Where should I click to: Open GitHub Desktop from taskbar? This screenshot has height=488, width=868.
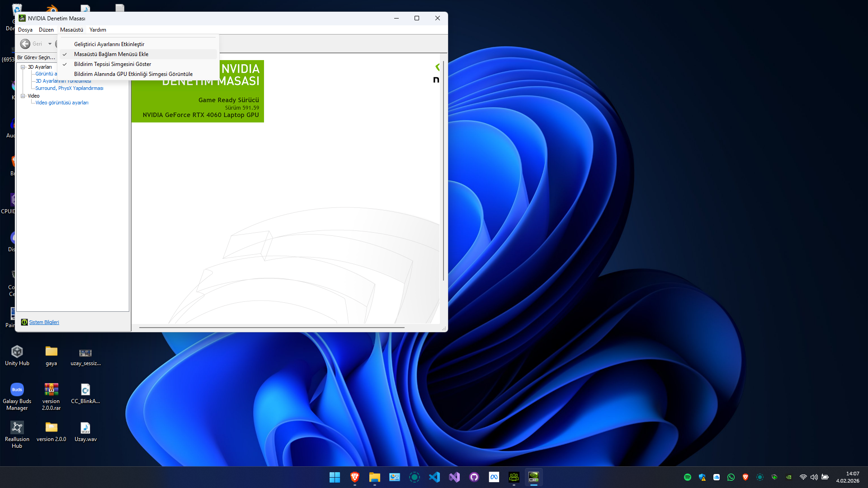point(474,477)
